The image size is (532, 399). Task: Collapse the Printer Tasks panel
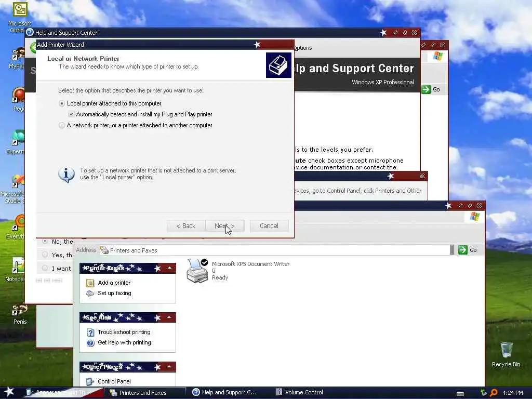click(169, 268)
